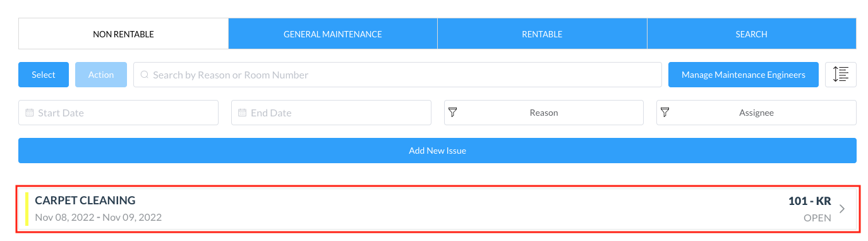Click Add New Issue button
This screenshot has height=241, width=868.
point(437,151)
